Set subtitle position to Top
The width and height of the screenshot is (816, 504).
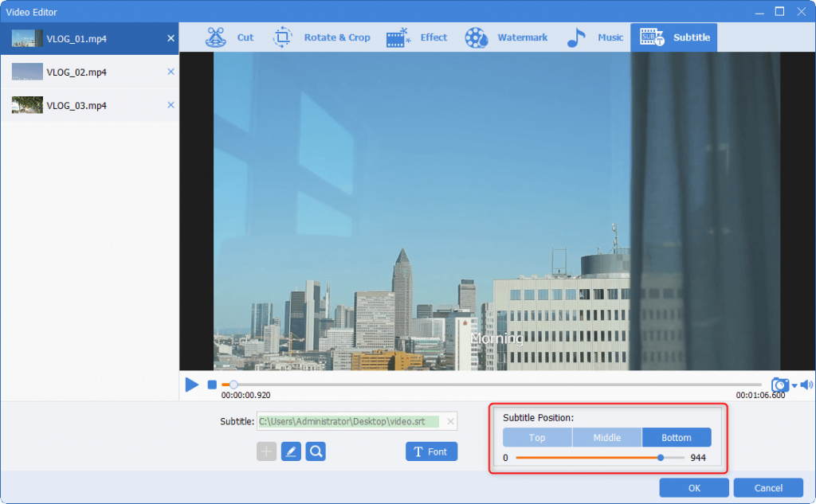click(537, 438)
